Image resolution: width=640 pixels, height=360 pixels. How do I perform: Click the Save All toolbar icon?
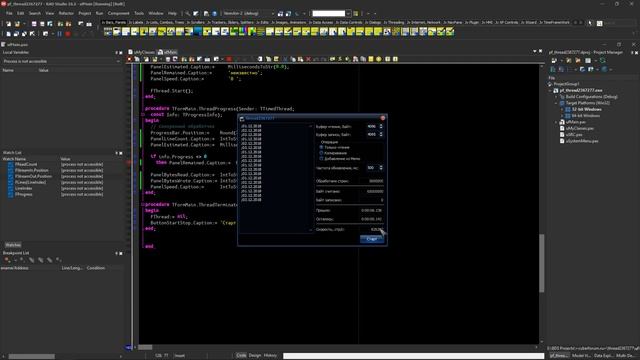coord(42,24)
